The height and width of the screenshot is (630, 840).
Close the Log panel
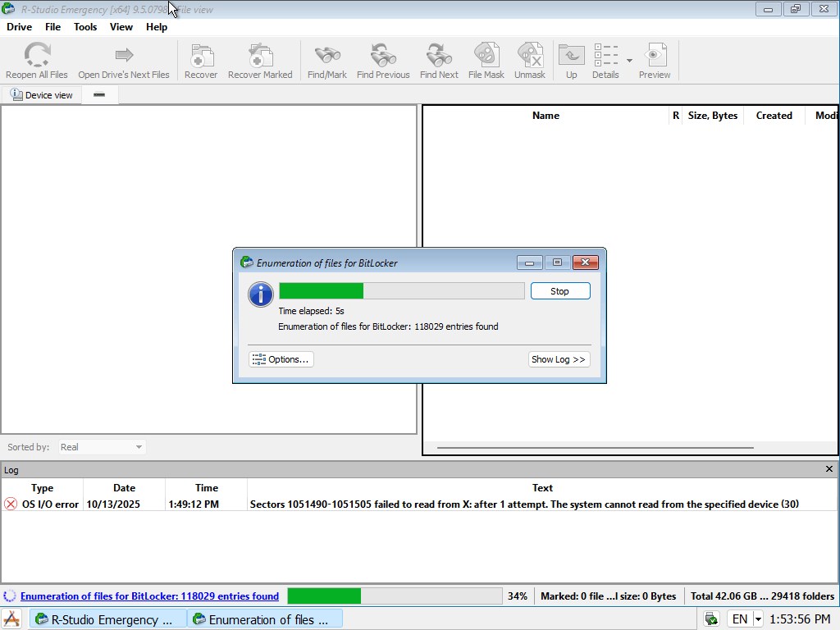pos(829,469)
